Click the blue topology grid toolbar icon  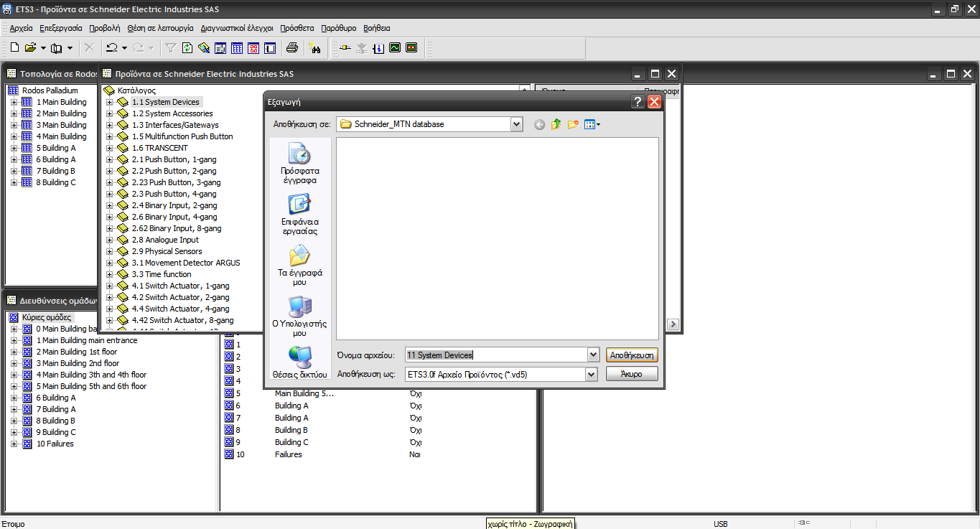click(237, 48)
